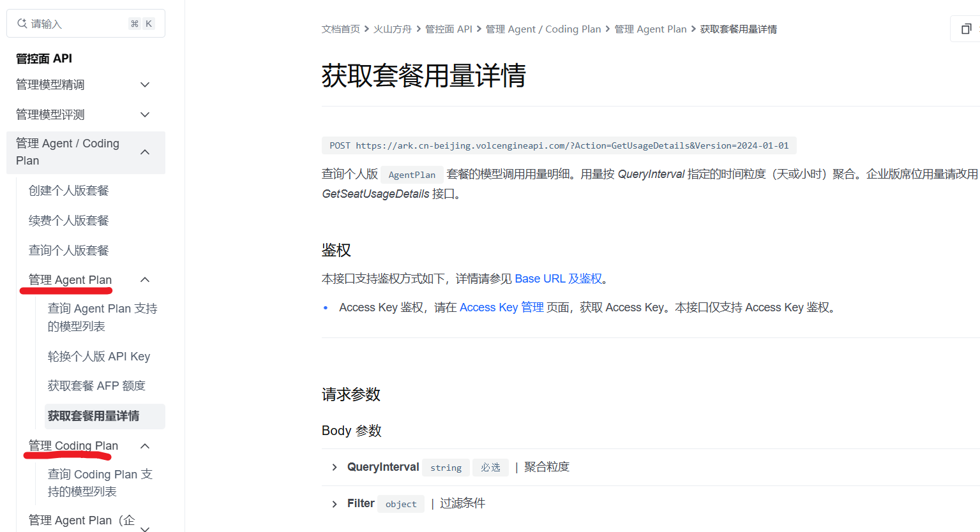Open the Access Key 管理 link

[502, 307]
